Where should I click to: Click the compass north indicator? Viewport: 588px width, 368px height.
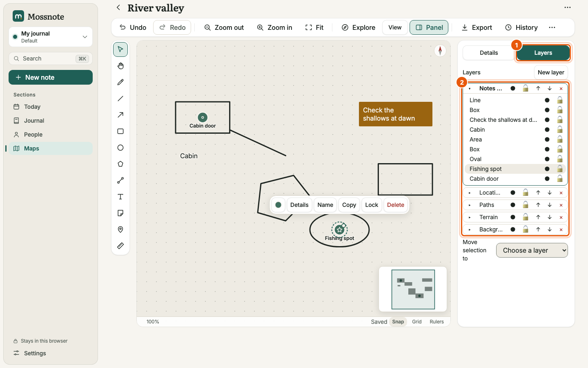click(440, 51)
